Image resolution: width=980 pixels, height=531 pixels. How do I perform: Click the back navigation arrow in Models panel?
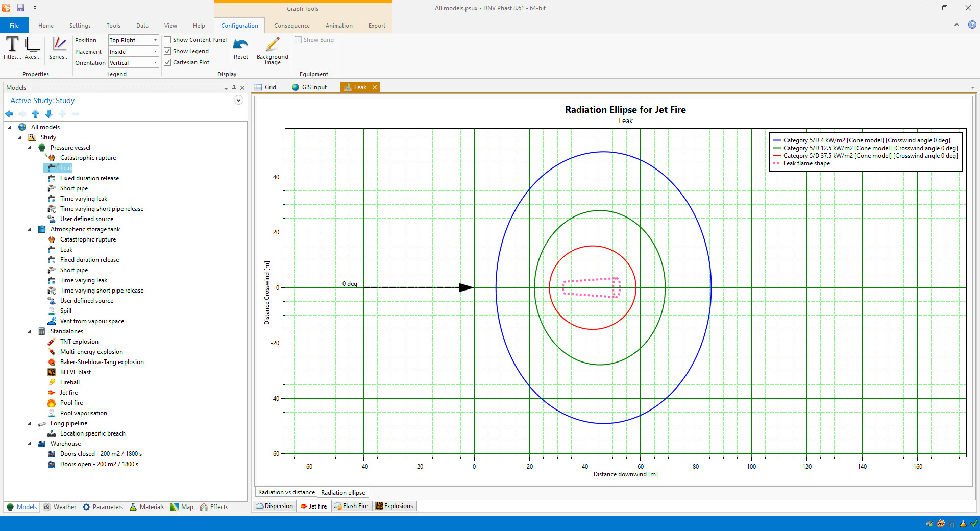pos(9,114)
